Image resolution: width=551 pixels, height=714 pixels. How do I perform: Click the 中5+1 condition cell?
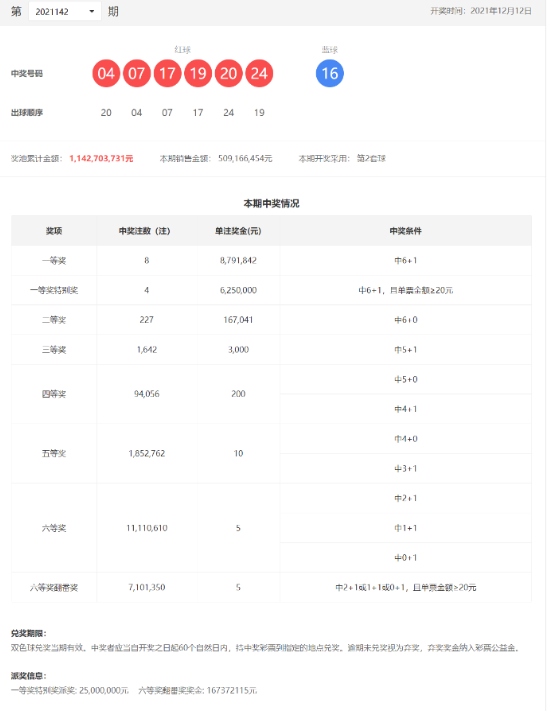click(x=405, y=350)
